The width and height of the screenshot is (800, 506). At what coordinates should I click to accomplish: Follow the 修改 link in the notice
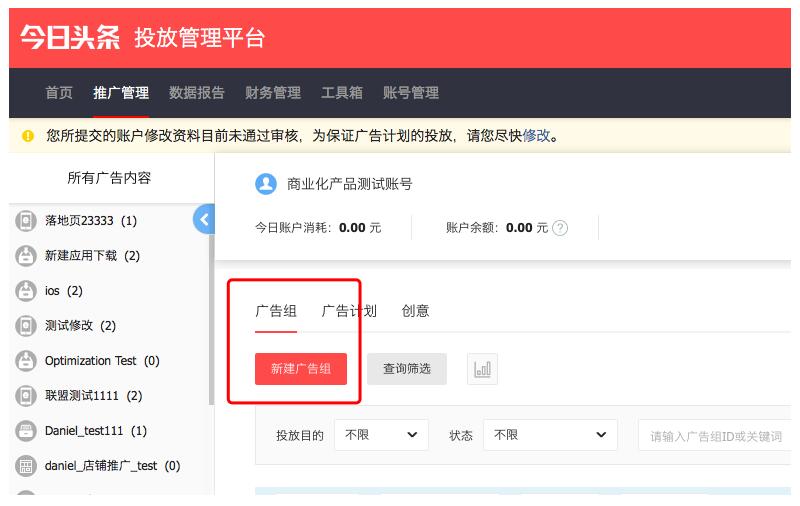coord(536,136)
